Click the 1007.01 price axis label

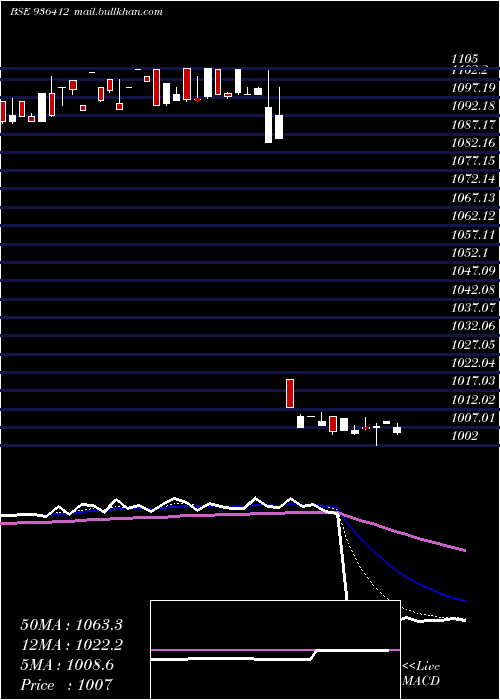tap(474, 418)
